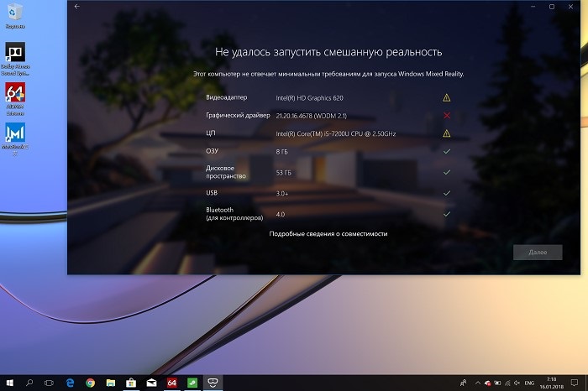Click the Графический драйвер label

click(x=238, y=115)
